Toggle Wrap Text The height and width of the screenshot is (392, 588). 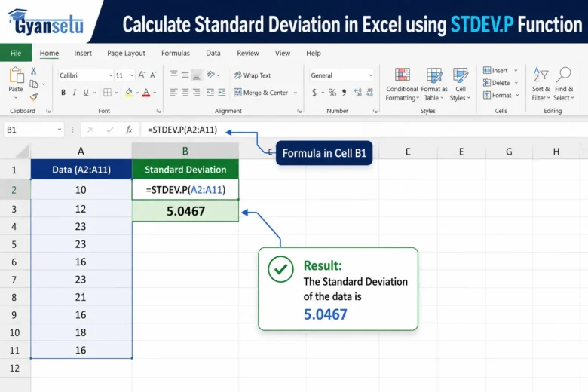pyautogui.click(x=253, y=75)
